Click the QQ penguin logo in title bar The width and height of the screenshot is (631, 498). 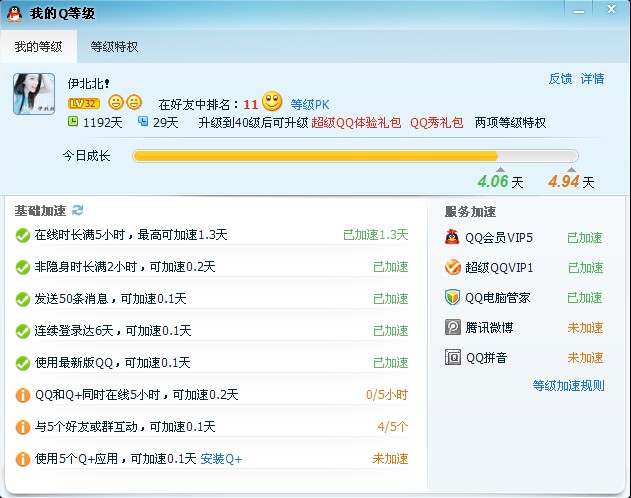coord(14,14)
